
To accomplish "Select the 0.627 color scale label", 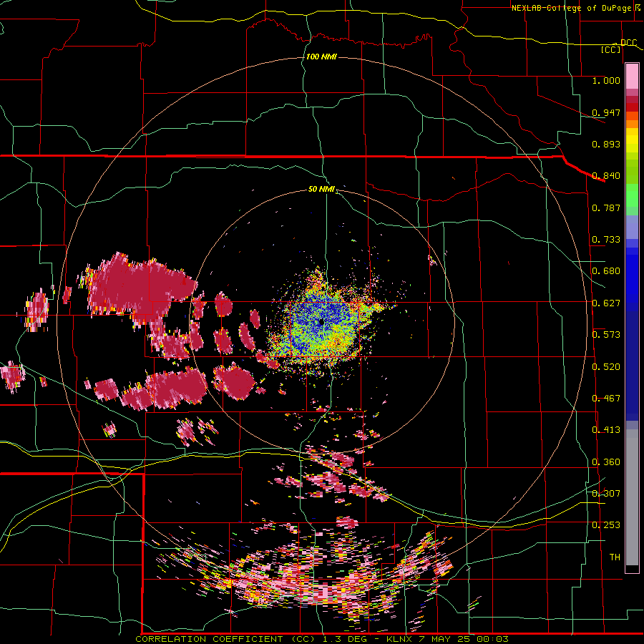I will (606, 303).
